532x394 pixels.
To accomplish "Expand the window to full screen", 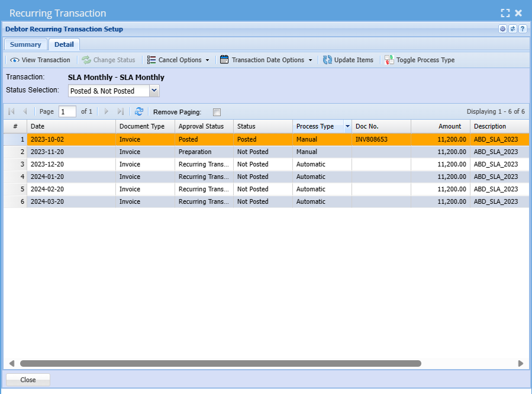I will [x=505, y=12].
